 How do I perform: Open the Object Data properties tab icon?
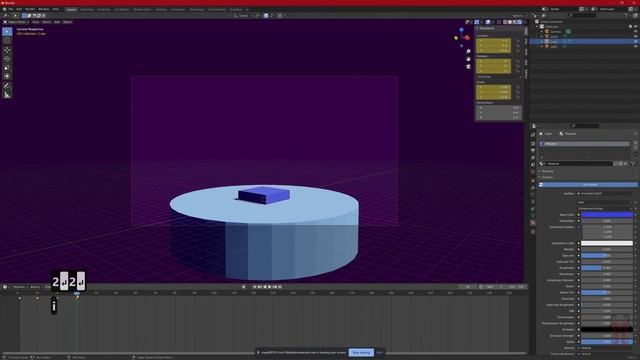tap(533, 216)
